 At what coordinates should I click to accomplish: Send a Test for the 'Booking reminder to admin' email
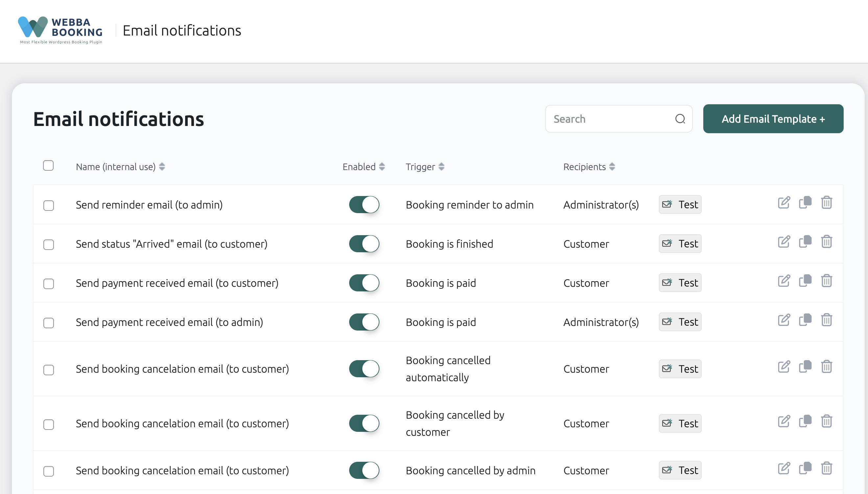pos(680,204)
